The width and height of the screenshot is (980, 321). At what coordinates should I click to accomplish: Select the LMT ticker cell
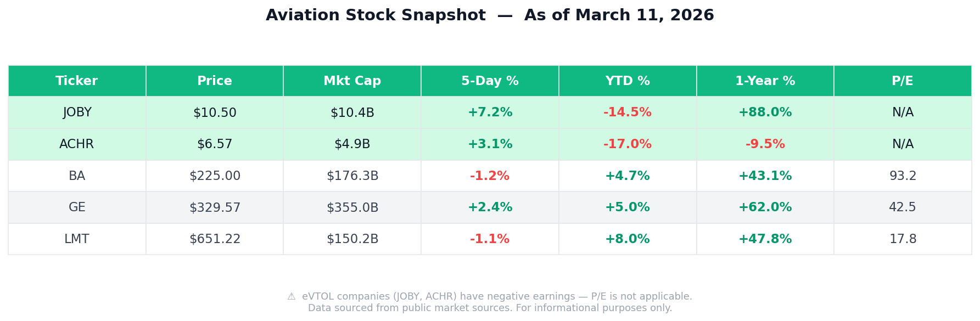click(x=77, y=239)
